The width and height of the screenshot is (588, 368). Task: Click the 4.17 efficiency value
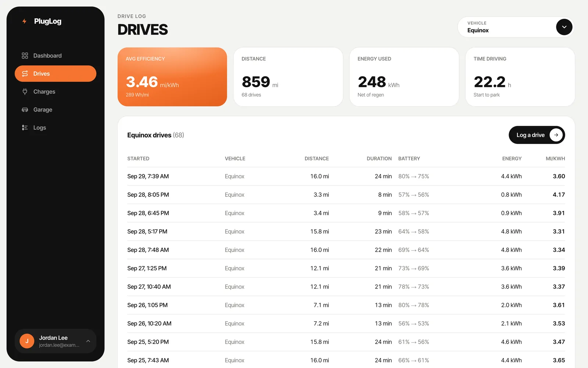(559, 195)
